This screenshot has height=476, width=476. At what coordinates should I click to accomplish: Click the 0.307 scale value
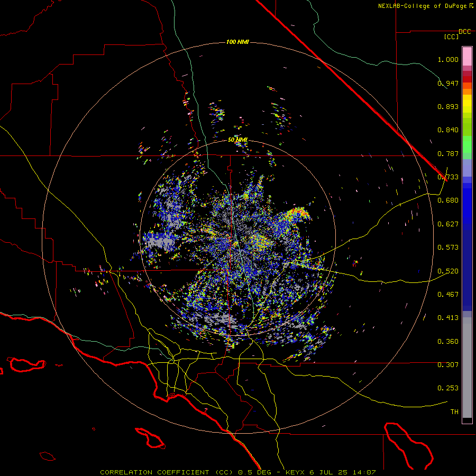pyautogui.click(x=448, y=365)
